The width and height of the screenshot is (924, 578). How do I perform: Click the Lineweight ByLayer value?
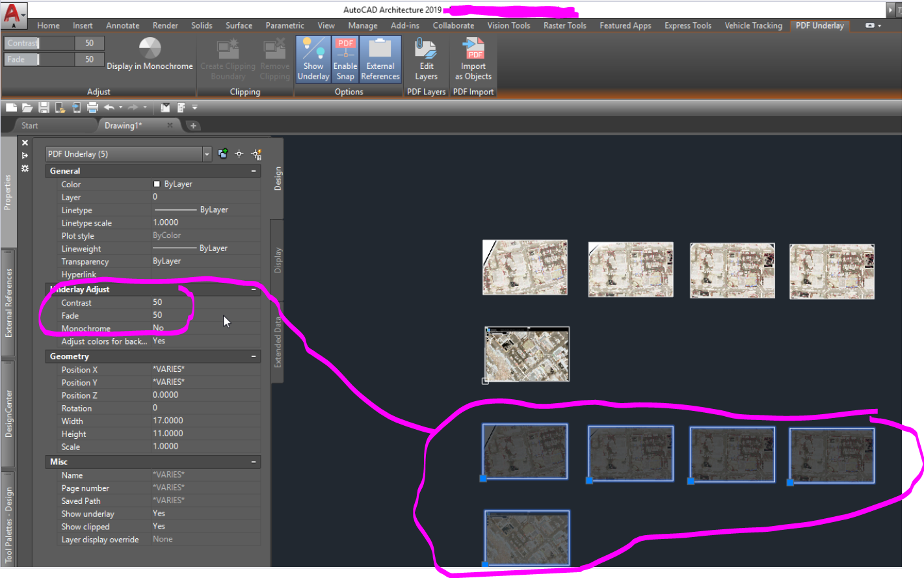[x=205, y=248]
